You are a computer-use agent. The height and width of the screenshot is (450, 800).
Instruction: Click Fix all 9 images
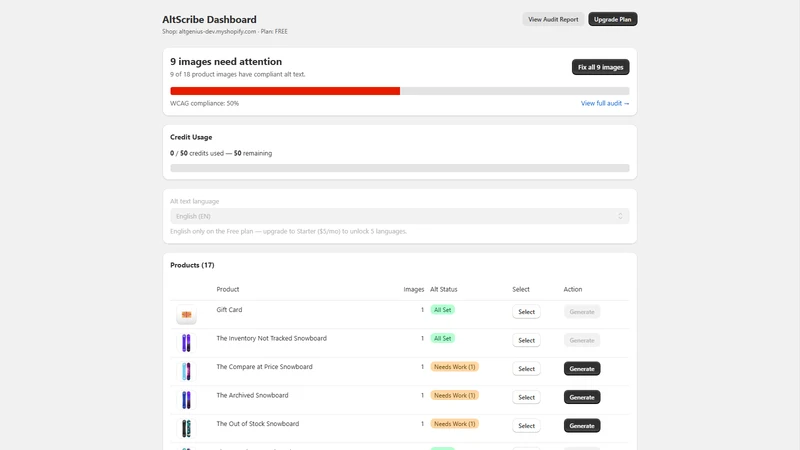click(600, 67)
